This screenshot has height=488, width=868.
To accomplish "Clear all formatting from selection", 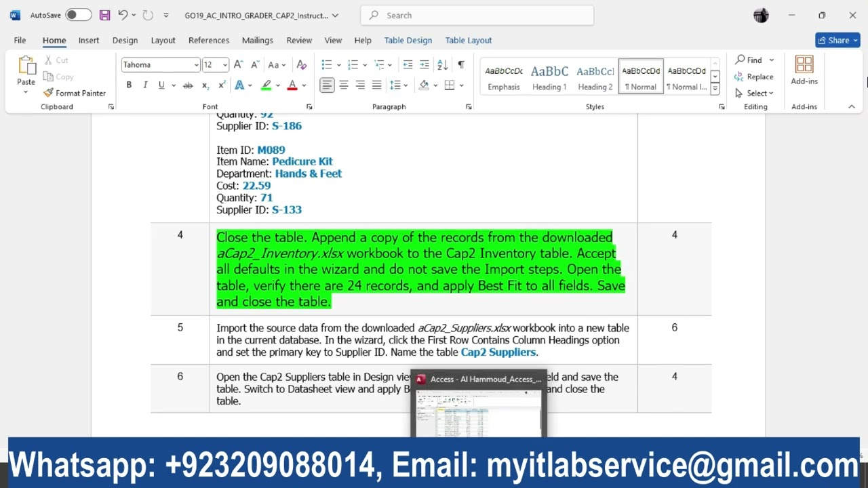I will (302, 65).
